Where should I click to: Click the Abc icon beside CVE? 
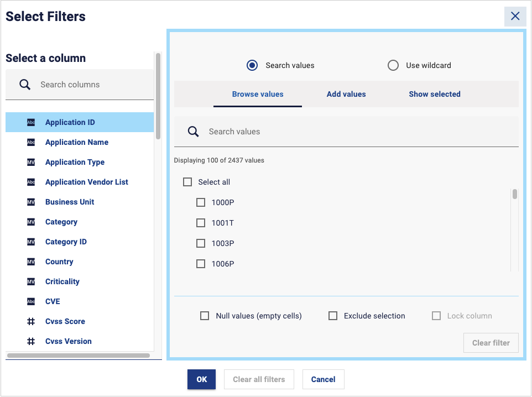[31, 301]
